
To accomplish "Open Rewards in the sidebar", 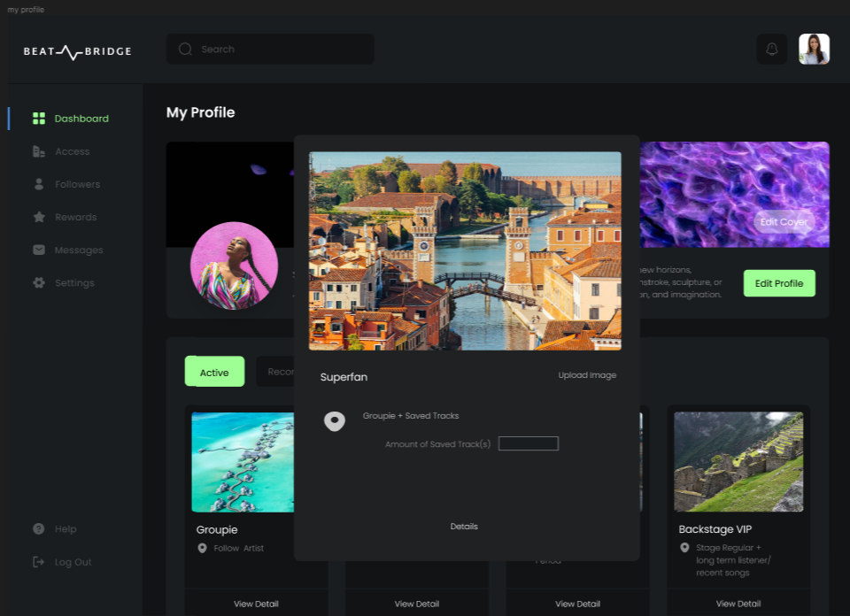I will point(76,217).
